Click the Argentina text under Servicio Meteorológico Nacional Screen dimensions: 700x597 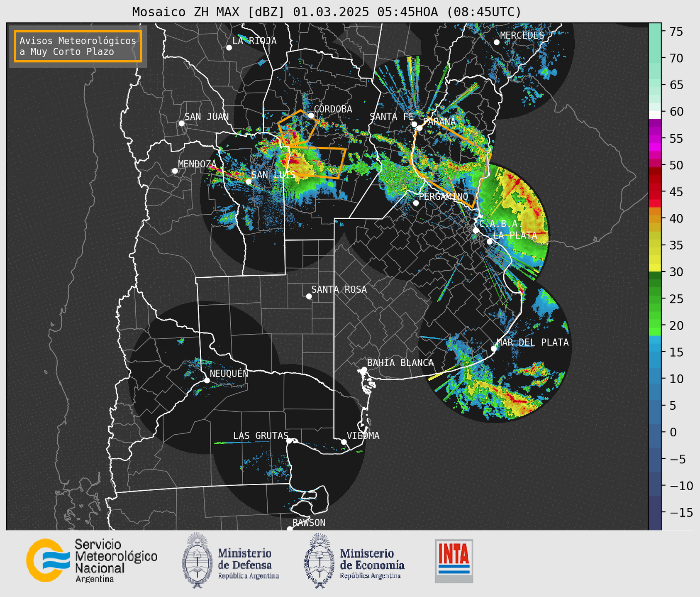pyautogui.click(x=95, y=579)
